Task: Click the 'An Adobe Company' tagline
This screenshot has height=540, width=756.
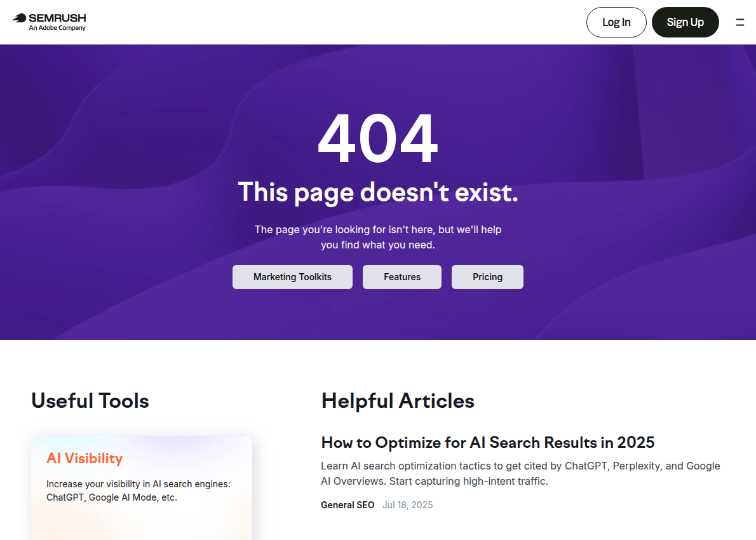Action: pos(57,28)
